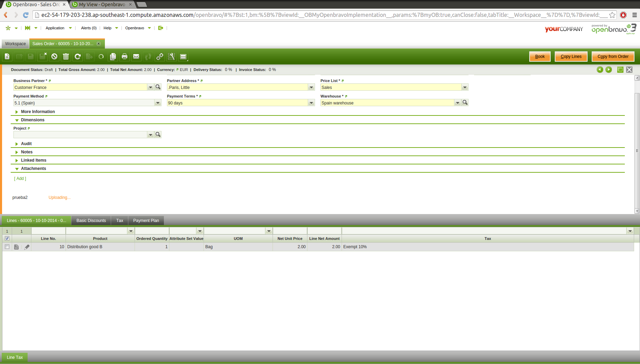Click the refresh icon in toolbar

click(78, 57)
